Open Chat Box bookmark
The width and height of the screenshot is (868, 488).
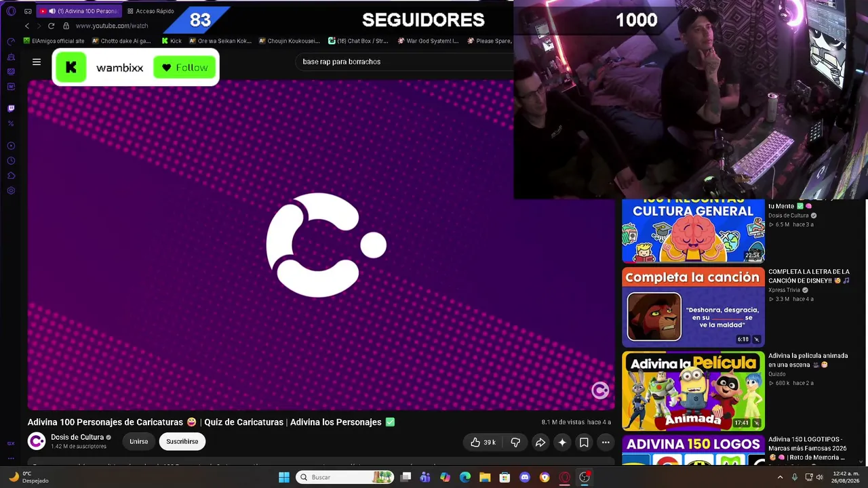pyautogui.click(x=358, y=41)
